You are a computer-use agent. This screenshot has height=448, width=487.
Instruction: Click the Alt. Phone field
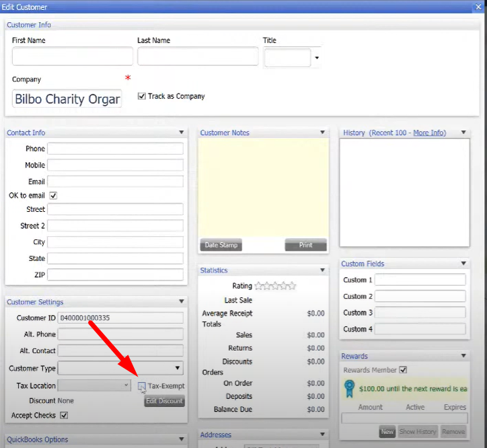click(120, 334)
